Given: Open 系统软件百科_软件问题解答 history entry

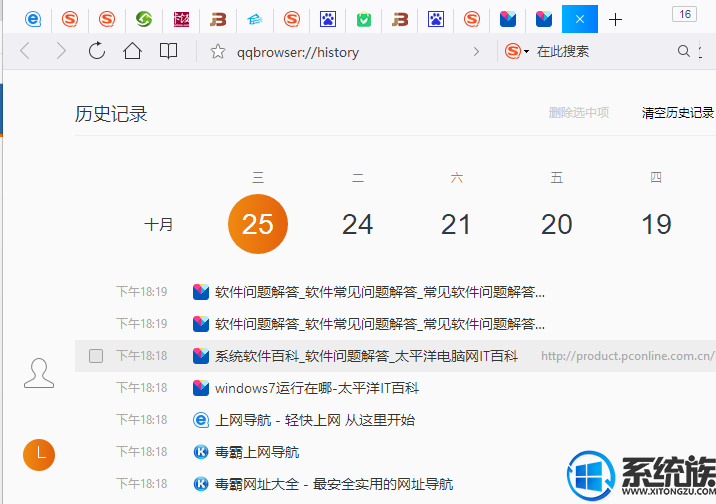Looking at the screenshot, I should (366, 356).
